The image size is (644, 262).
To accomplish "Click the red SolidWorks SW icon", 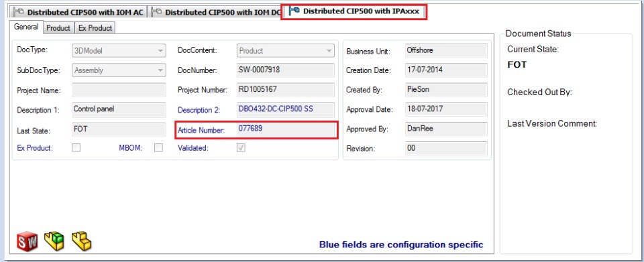I will coord(27,241).
